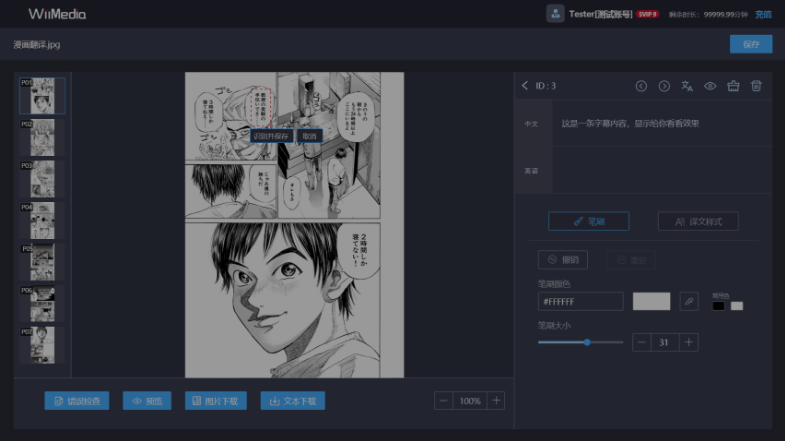Select page thumbnail P05
785x441 pixels.
pos(42,262)
